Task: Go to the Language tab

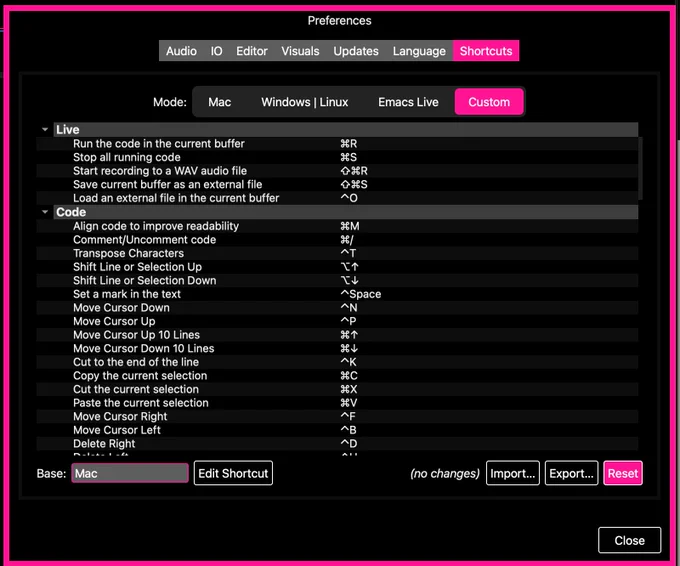Action: [419, 51]
